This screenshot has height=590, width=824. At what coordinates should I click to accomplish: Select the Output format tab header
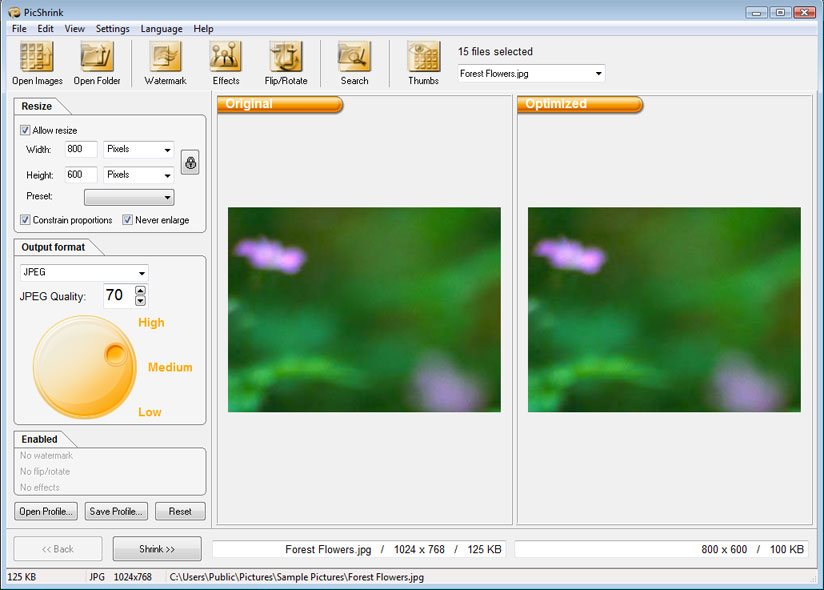tap(53, 247)
